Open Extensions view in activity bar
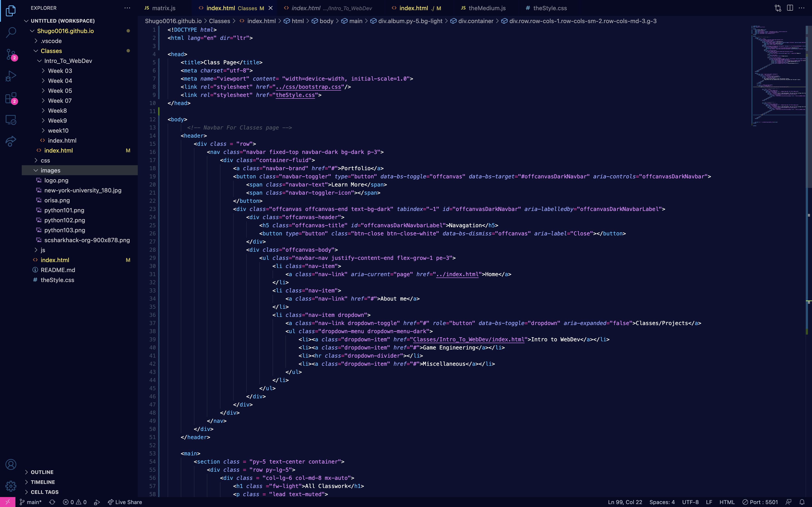Image resolution: width=812 pixels, height=507 pixels. click(x=11, y=98)
